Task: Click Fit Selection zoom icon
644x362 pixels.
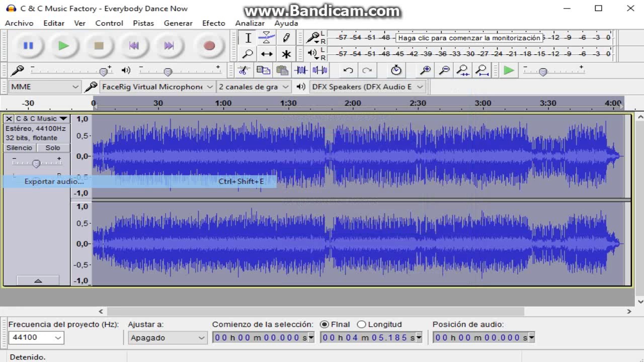Action: point(463,70)
